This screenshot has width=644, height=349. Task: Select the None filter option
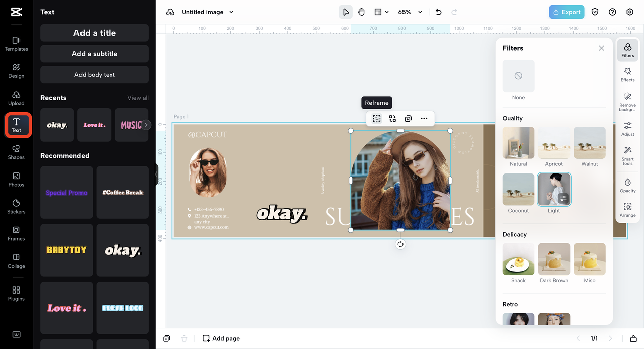tap(518, 76)
